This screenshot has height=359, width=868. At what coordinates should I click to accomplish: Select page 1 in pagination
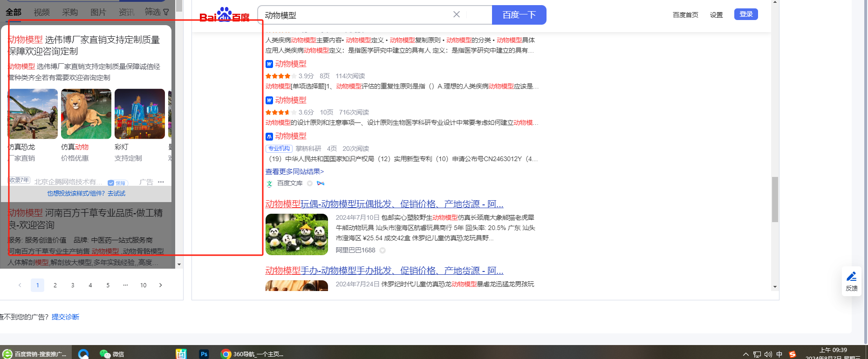37,285
